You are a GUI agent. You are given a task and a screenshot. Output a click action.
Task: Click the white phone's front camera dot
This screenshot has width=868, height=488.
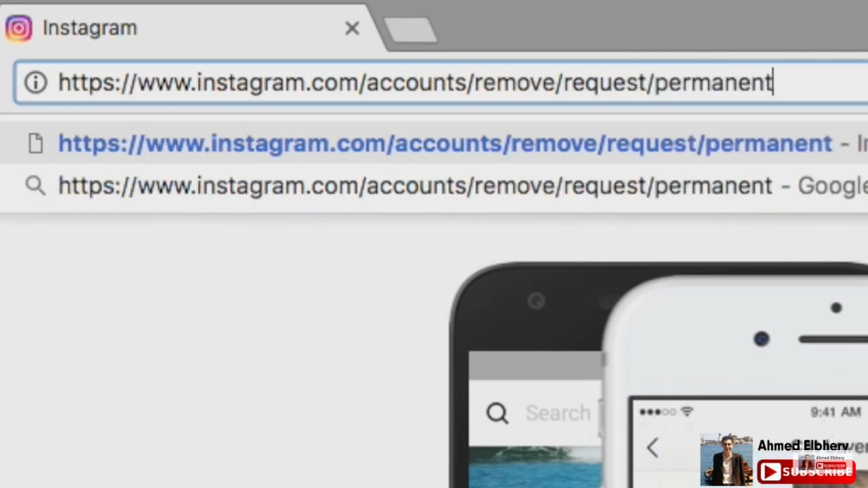coord(761,339)
